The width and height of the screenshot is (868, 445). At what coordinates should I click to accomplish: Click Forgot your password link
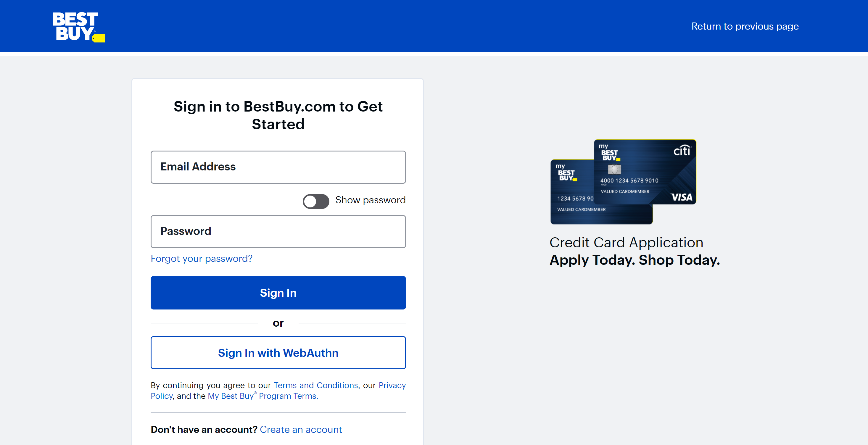202,258
